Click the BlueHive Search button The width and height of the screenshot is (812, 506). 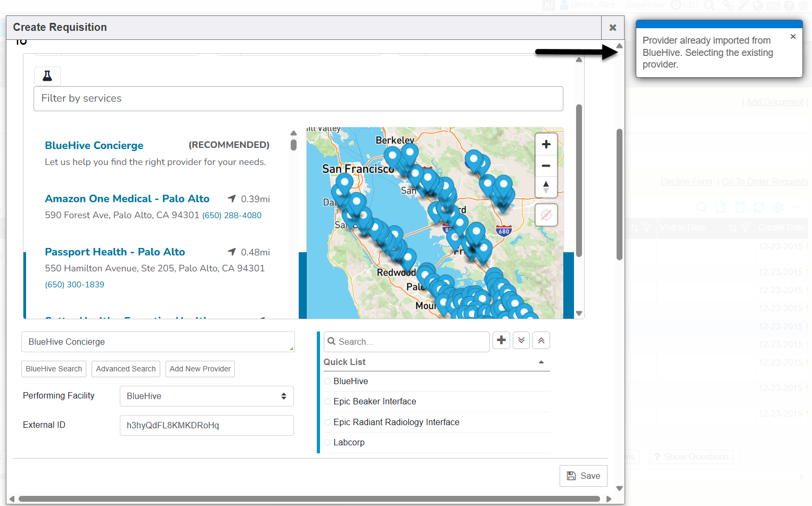click(x=54, y=369)
